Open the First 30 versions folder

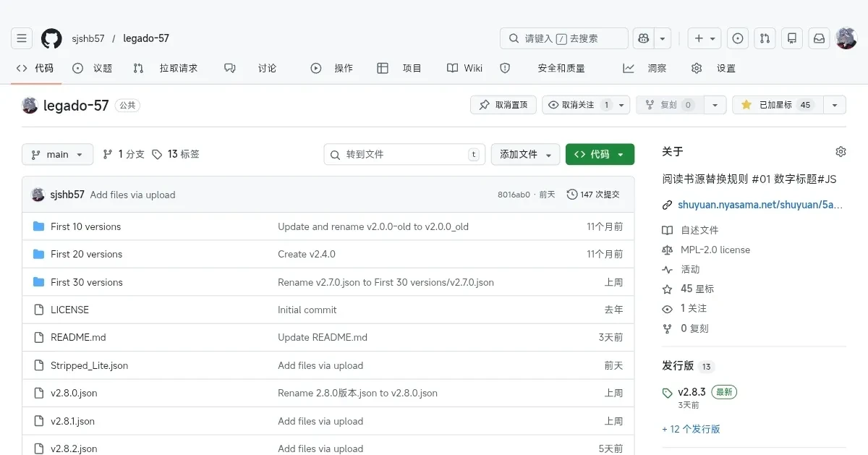[x=87, y=282]
